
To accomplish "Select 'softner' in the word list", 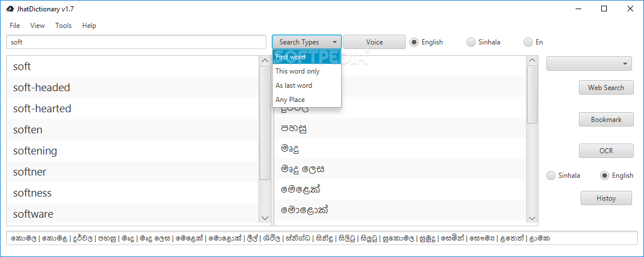I will click(133, 172).
